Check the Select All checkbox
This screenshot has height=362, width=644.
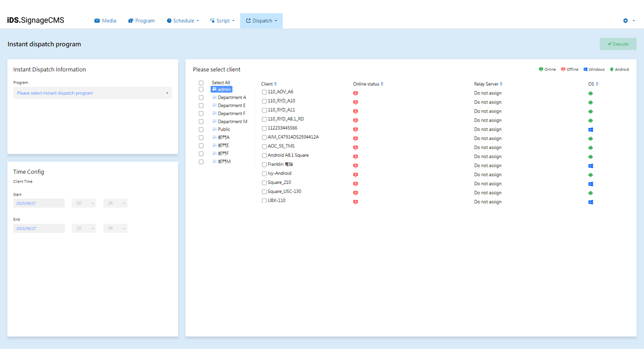201,83
